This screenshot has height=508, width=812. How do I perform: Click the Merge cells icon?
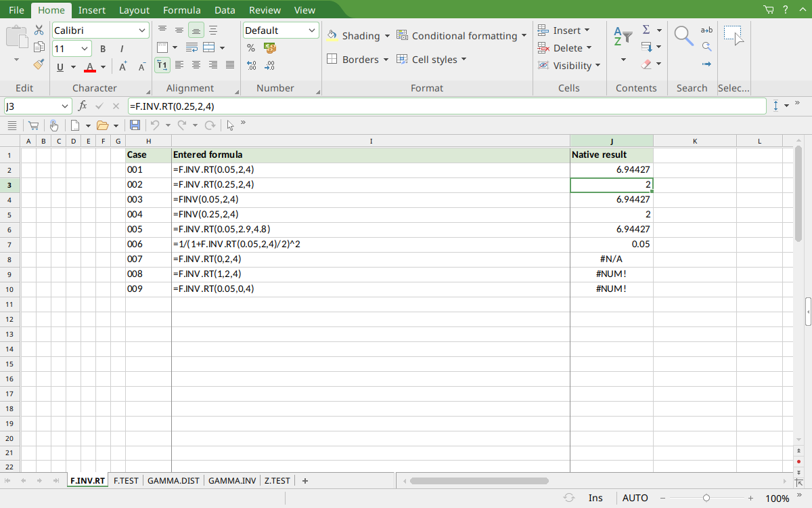click(x=209, y=47)
